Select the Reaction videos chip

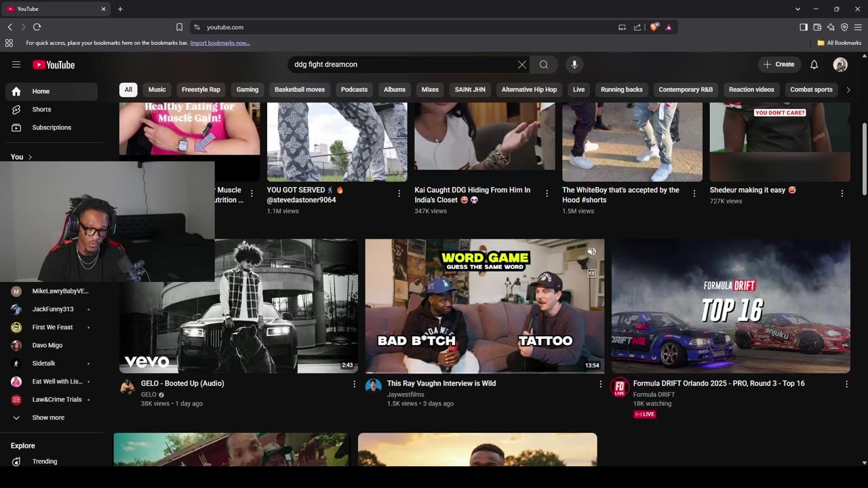tap(751, 89)
